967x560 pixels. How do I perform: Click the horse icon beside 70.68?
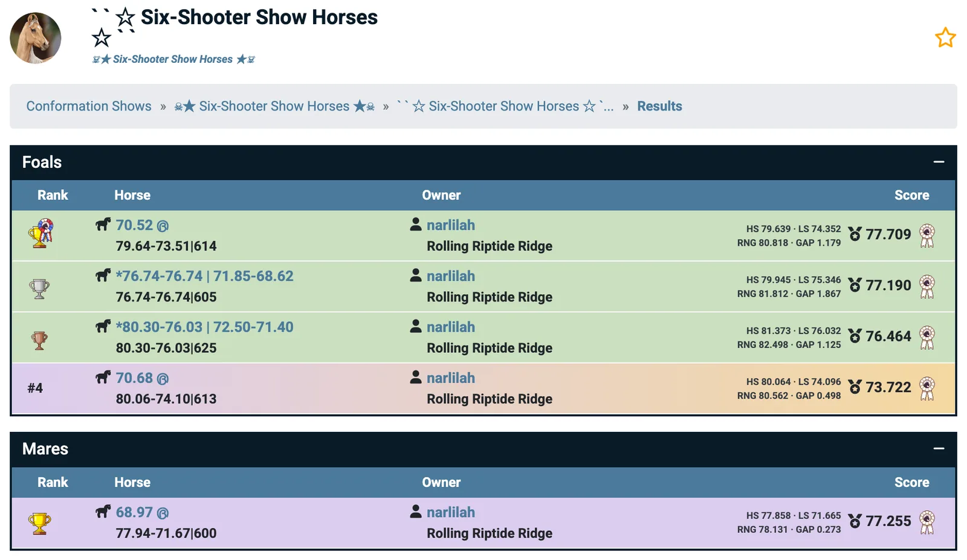click(103, 378)
